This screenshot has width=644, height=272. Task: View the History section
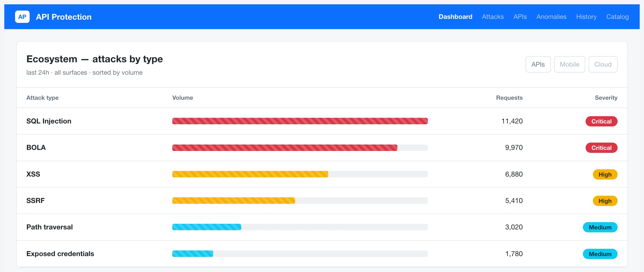pos(586,17)
